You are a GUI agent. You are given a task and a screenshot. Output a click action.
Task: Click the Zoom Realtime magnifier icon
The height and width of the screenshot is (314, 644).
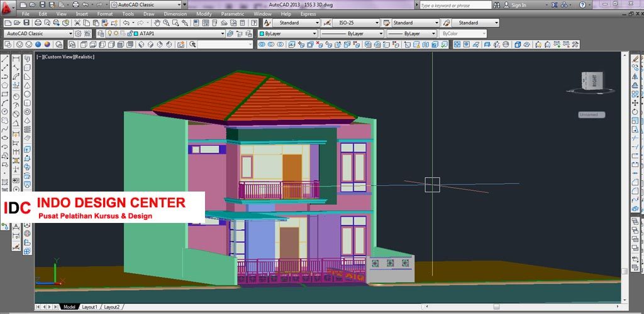click(x=167, y=23)
